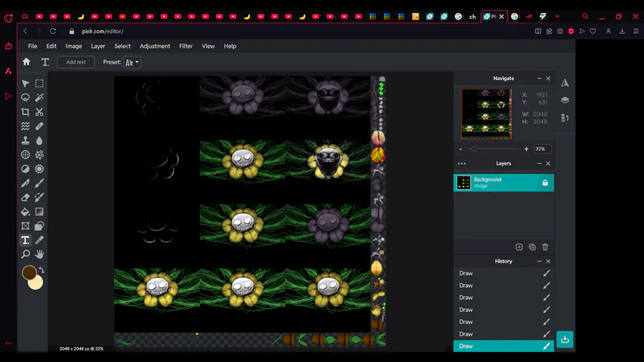
Task: Open a new browser tab
Action: (x=557, y=16)
